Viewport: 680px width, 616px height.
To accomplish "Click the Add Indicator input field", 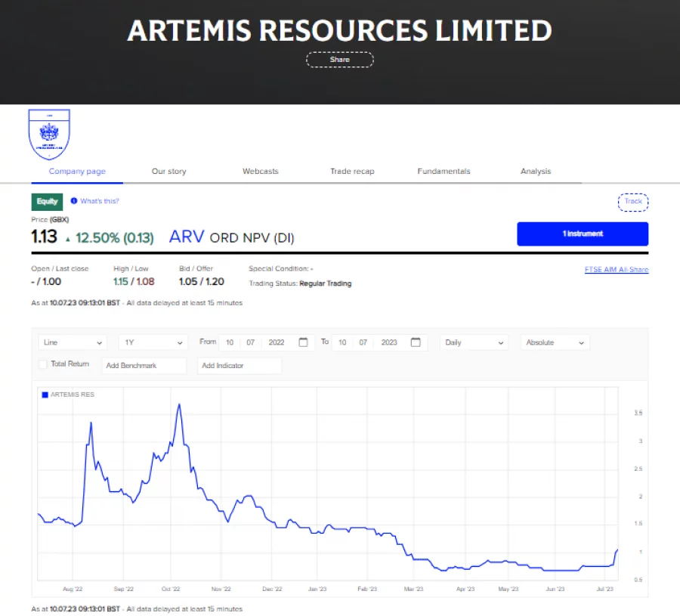I will tap(240, 366).
